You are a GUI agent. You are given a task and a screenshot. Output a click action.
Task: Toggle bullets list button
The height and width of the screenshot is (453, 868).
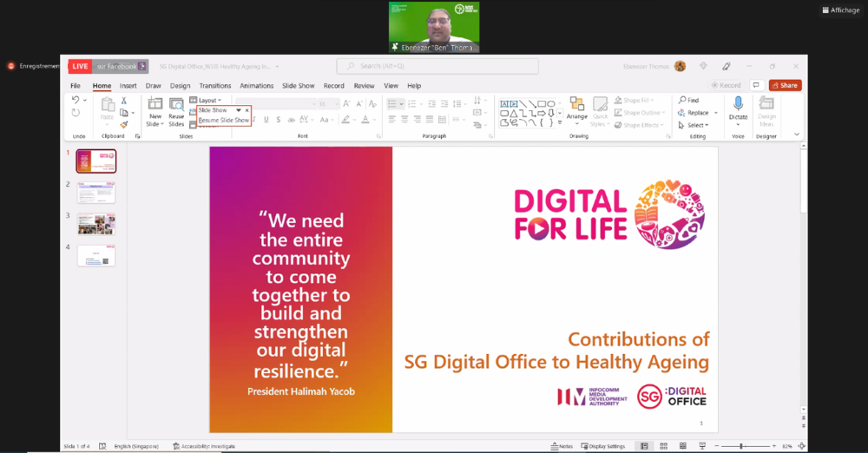pos(392,103)
